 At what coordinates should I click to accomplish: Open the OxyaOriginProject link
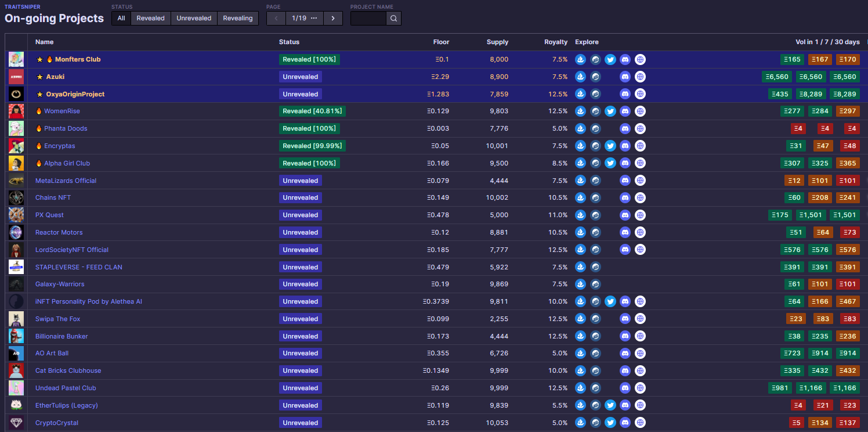(x=75, y=94)
